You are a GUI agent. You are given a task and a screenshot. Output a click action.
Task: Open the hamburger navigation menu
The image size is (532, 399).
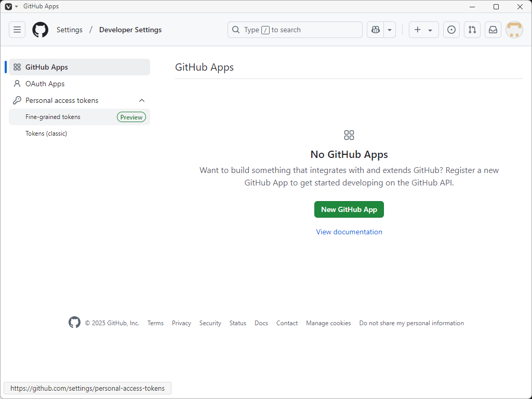click(17, 30)
